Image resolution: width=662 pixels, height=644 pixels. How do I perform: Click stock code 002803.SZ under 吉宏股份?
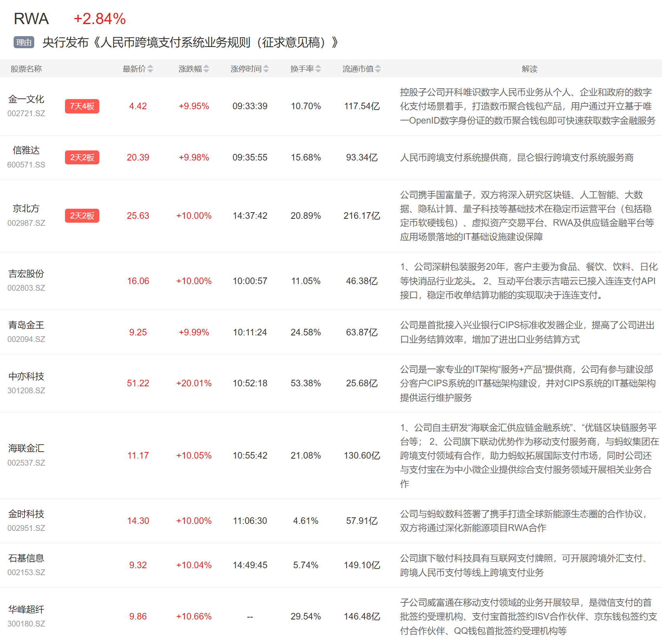26,288
